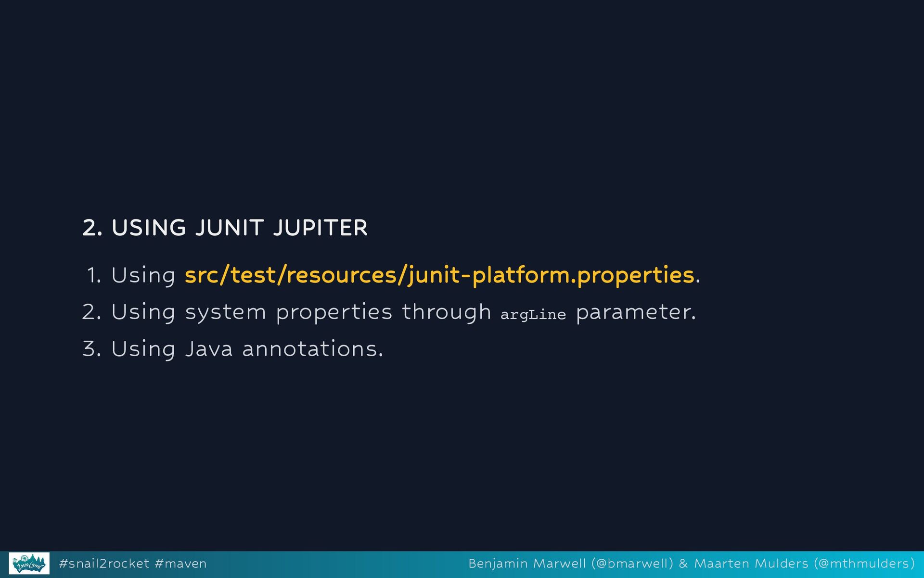Click the list number 1 marker
The image size is (924, 578).
tap(93, 276)
